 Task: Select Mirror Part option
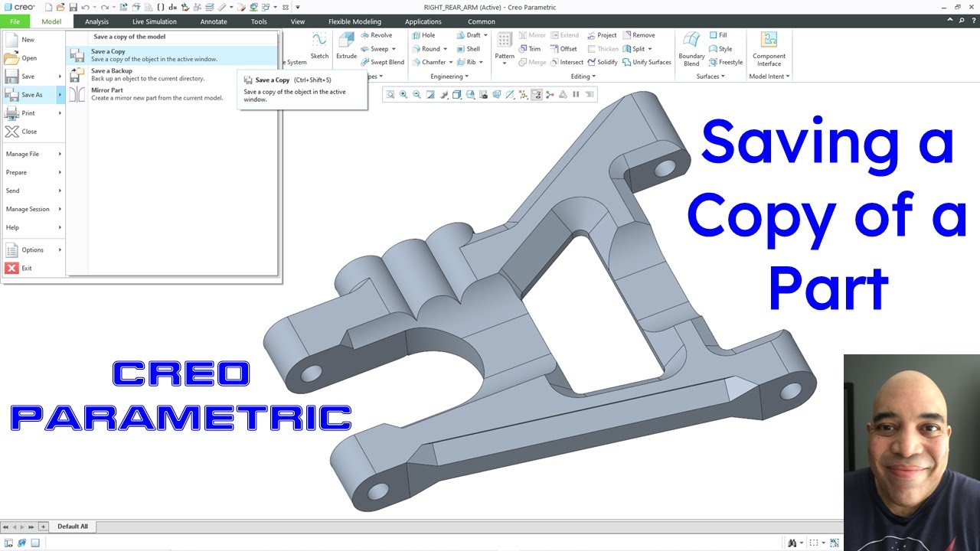click(x=171, y=94)
